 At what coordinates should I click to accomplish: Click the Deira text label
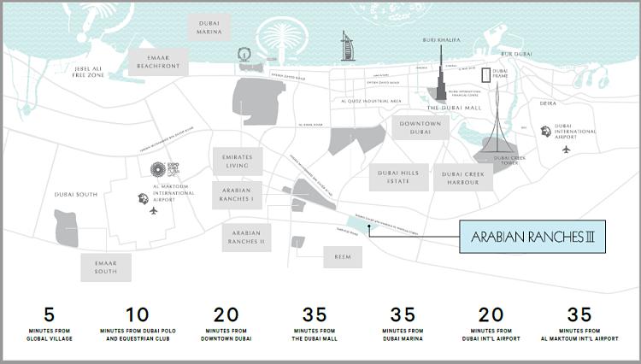548,103
